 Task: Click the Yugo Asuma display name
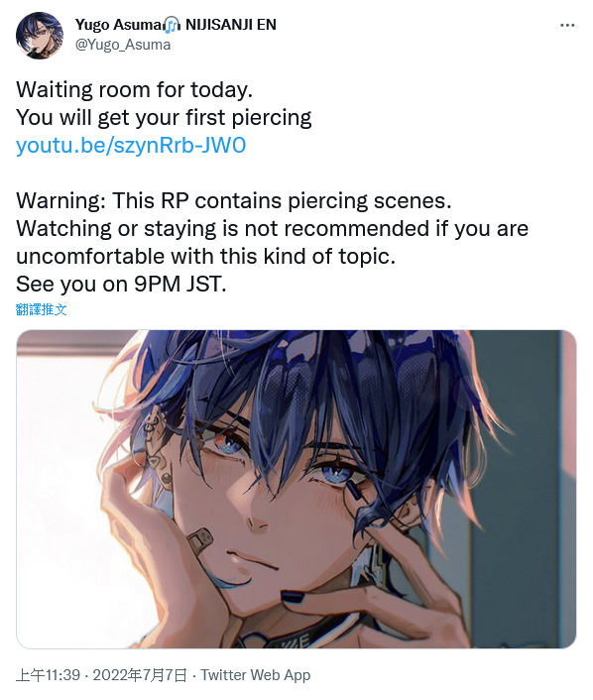coord(118,25)
